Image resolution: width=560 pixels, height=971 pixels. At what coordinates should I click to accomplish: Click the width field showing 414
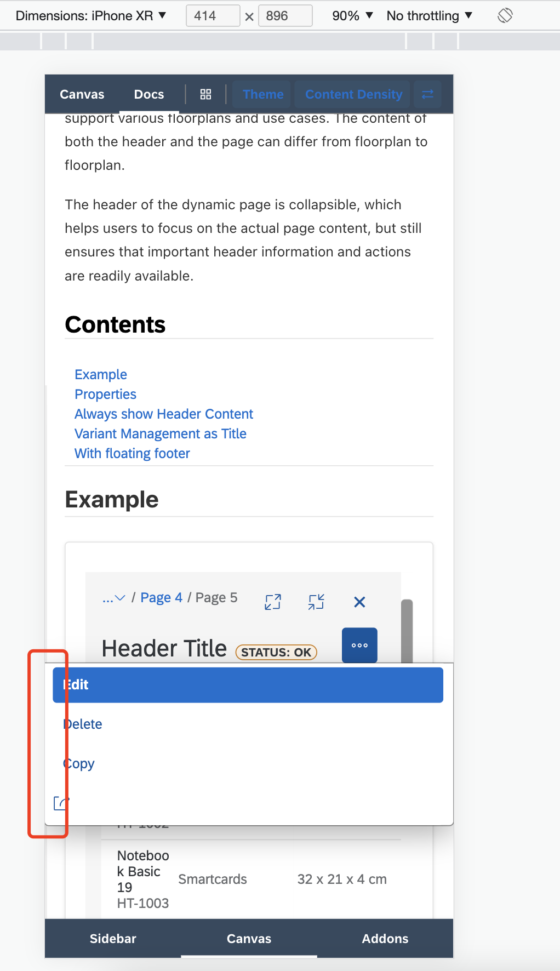point(213,16)
